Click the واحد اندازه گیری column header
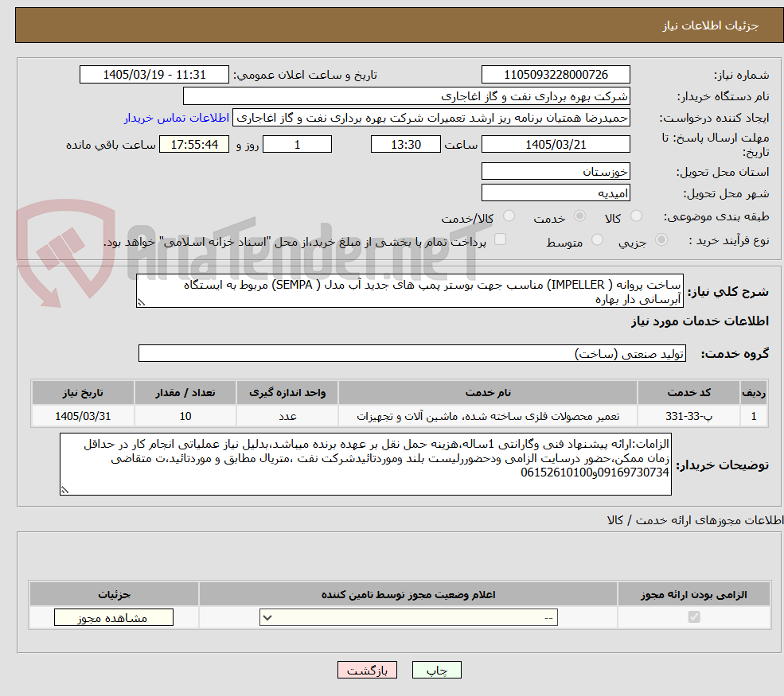The height and width of the screenshot is (696, 784). click(287, 393)
